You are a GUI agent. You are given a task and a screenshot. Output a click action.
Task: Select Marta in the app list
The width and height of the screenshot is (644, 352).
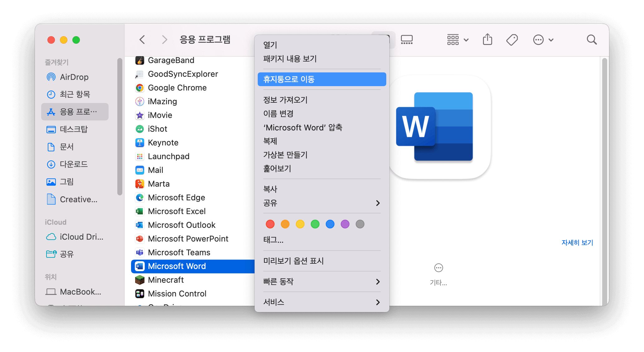click(193, 184)
